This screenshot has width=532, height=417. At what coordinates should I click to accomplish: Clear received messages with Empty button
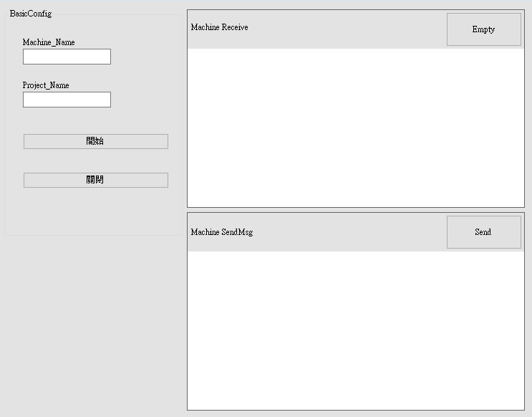[484, 29]
